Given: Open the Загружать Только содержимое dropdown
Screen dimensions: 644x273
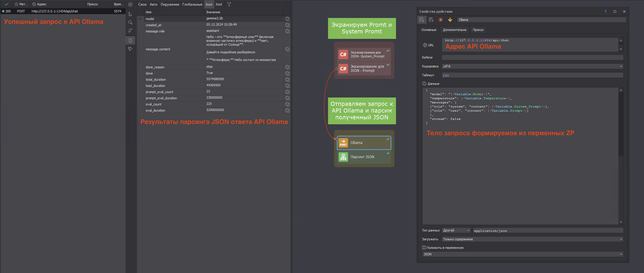Looking at the screenshot, I should (532, 239).
